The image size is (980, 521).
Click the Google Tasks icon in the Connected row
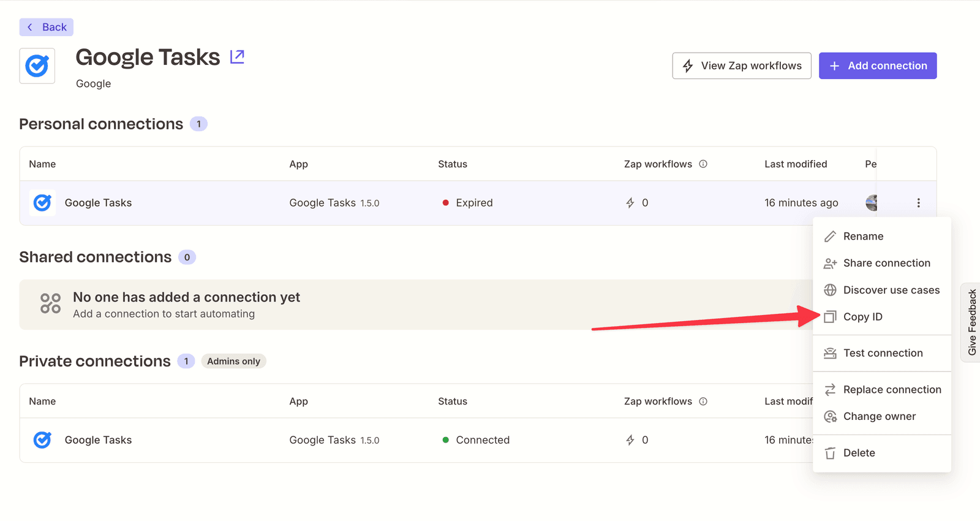point(42,440)
